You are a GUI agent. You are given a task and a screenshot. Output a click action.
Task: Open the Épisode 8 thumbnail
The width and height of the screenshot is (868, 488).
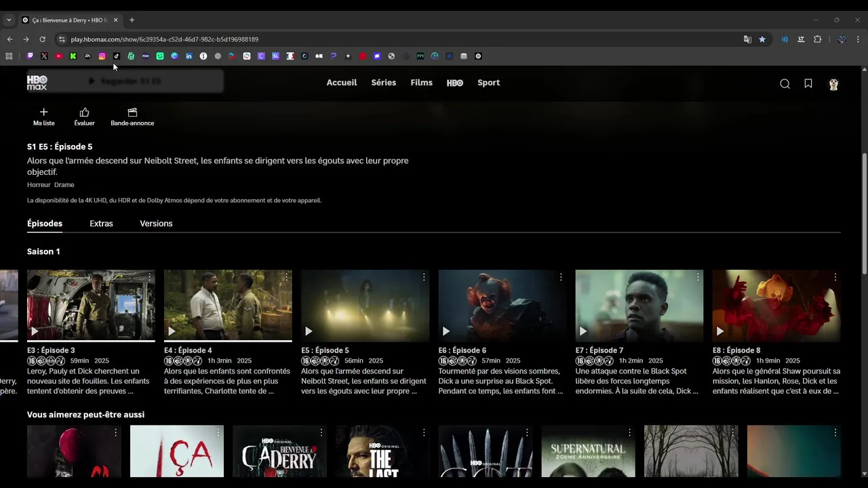click(776, 306)
